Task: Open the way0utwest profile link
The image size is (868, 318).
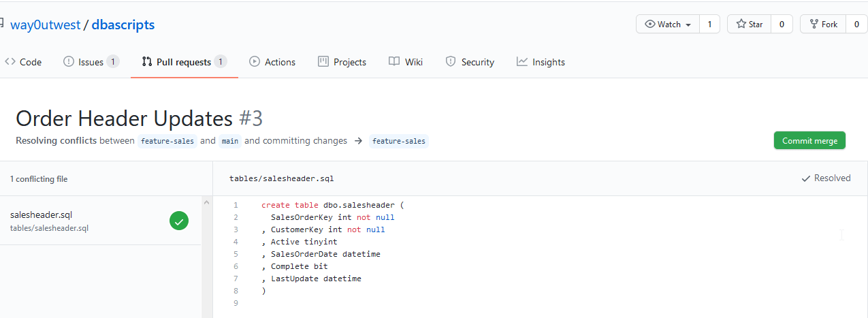Action: click(x=45, y=25)
